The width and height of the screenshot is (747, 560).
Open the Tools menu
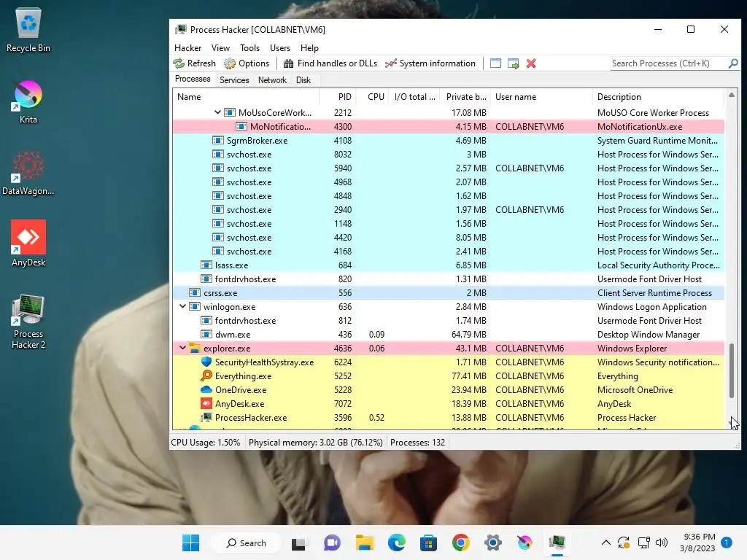pos(249,48)
